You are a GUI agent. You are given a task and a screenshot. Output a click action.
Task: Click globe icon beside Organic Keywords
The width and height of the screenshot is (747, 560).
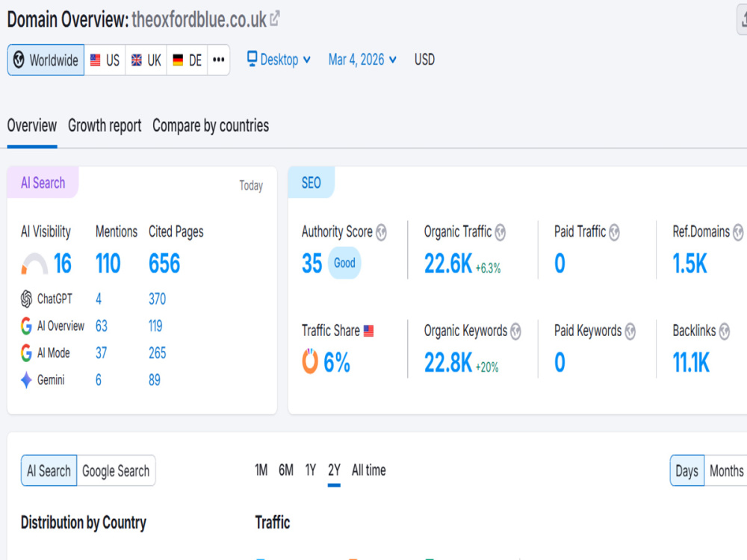pyautogui.click(x=515, y=332)
